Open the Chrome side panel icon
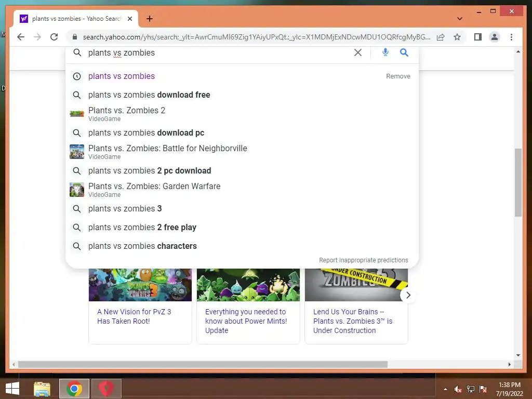This screenshot has height=399, width=532. pyautogui.click(x=478, y=37)
